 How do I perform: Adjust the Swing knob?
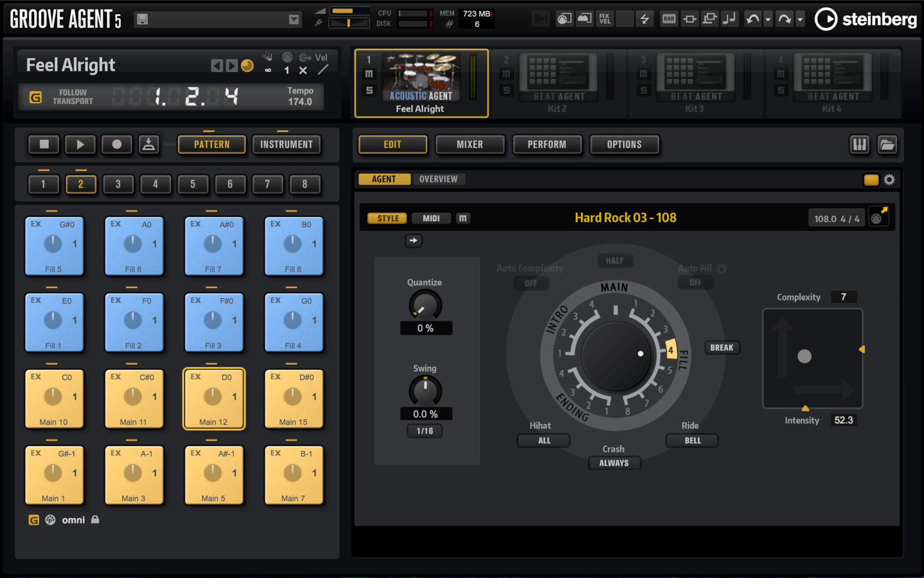[425, 391]
